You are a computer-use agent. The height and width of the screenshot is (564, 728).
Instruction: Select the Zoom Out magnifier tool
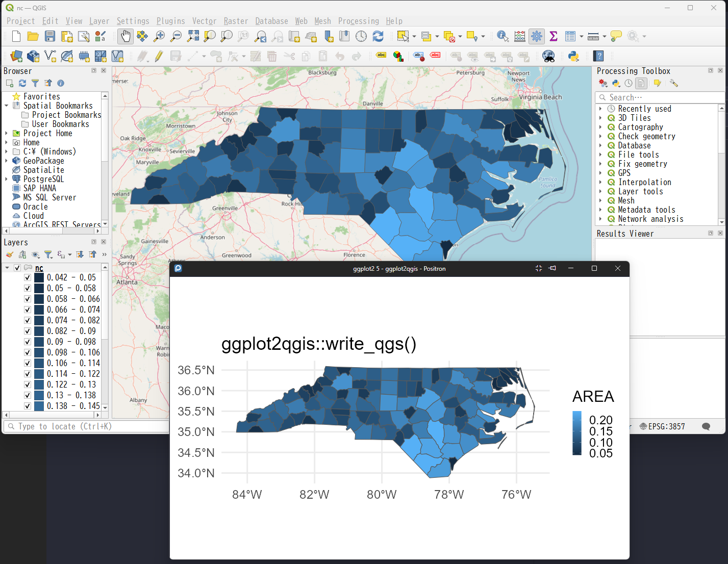(x=176, y=36)
